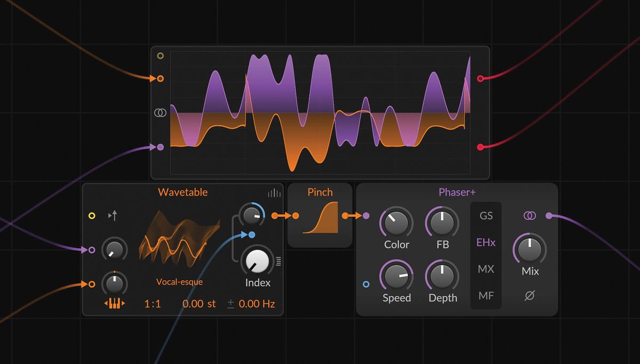This screenshot has height=364, width=640.
Task: Open the Index modulation list icon
Action: coord(278,261)
